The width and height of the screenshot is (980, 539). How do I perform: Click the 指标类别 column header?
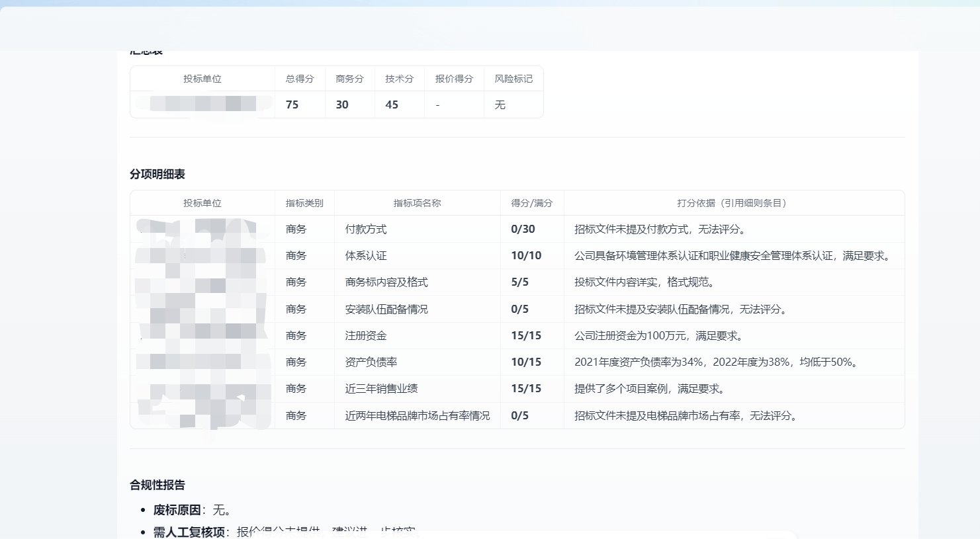click(x=304, y=203)
